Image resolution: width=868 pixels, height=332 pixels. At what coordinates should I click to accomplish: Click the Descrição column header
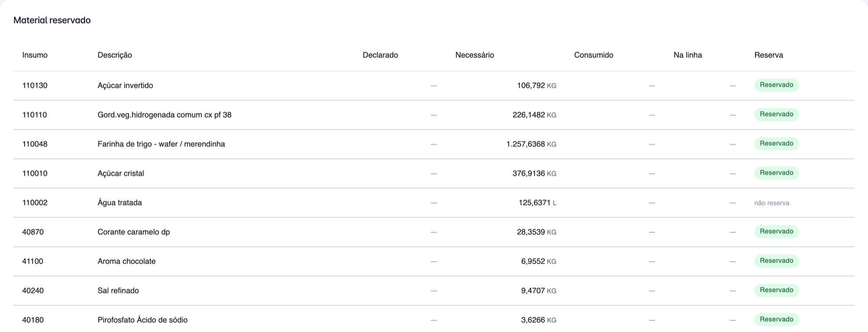(115, 55)
